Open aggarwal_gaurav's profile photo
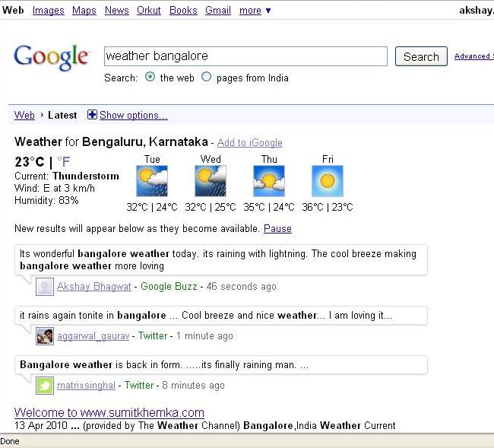Screen dimensions: 494x448 click(45, 336)
